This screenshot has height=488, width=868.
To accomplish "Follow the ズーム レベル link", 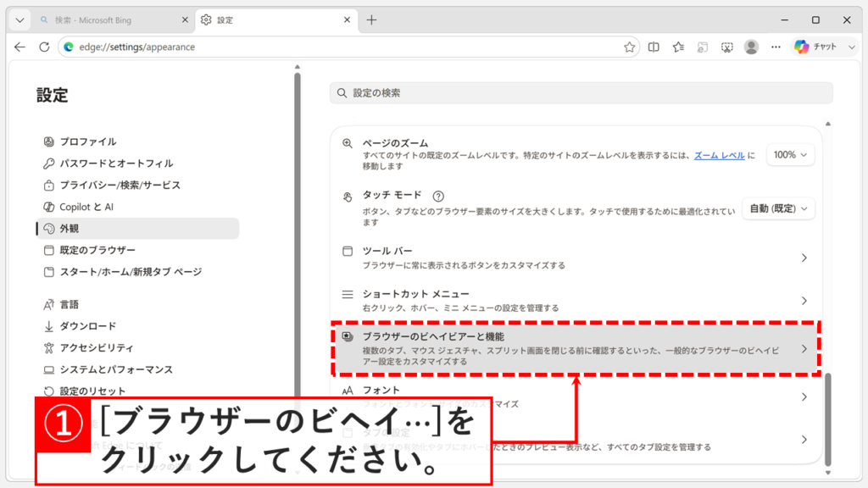I will (719, 156).
